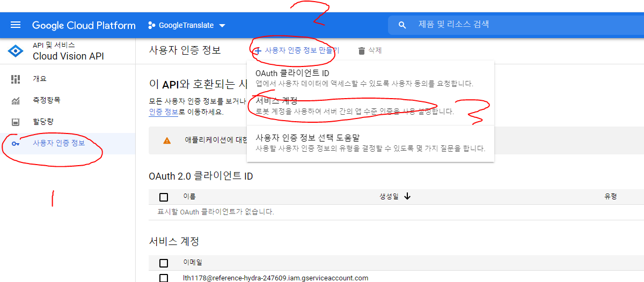
Task: Click the OAuth 2.0 클라이언트 ID section heading
Action: tap(201, 176)
